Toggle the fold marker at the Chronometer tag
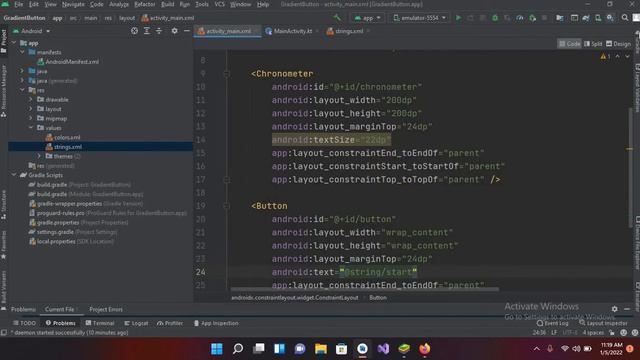 click(227, 74)
